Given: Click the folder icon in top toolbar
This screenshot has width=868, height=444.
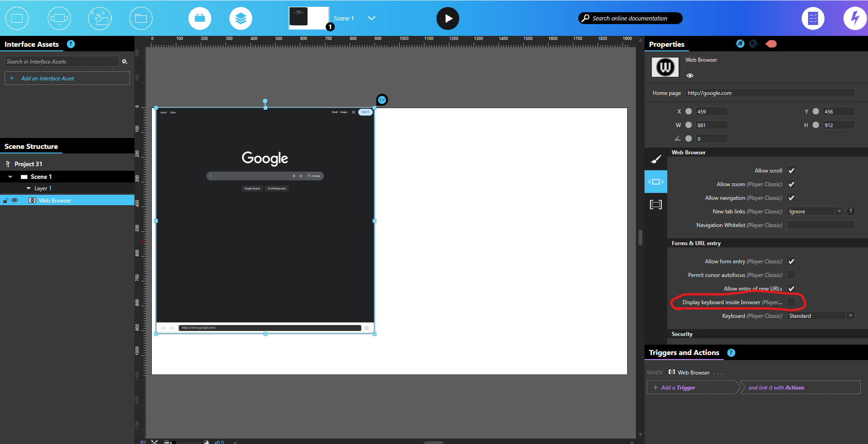Looking at the screenshot, I should click(x=141, y=19).
